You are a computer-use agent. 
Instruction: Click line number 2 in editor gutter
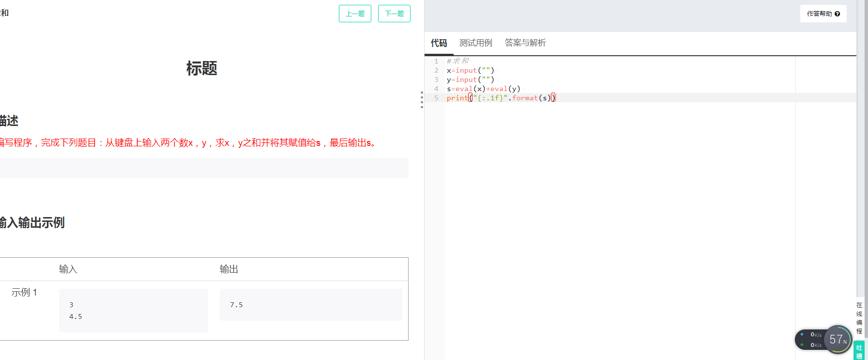(x=436, y=70)
